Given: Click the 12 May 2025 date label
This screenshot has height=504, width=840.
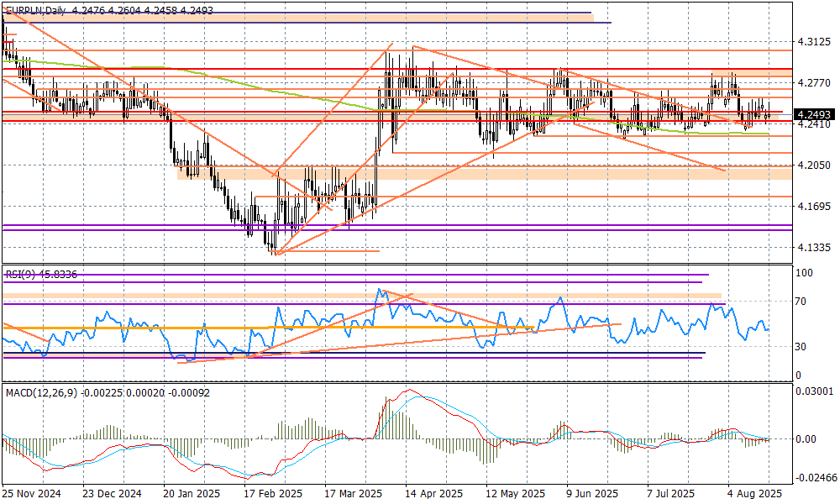Looking at the screenshot, I should click(515, 494).
